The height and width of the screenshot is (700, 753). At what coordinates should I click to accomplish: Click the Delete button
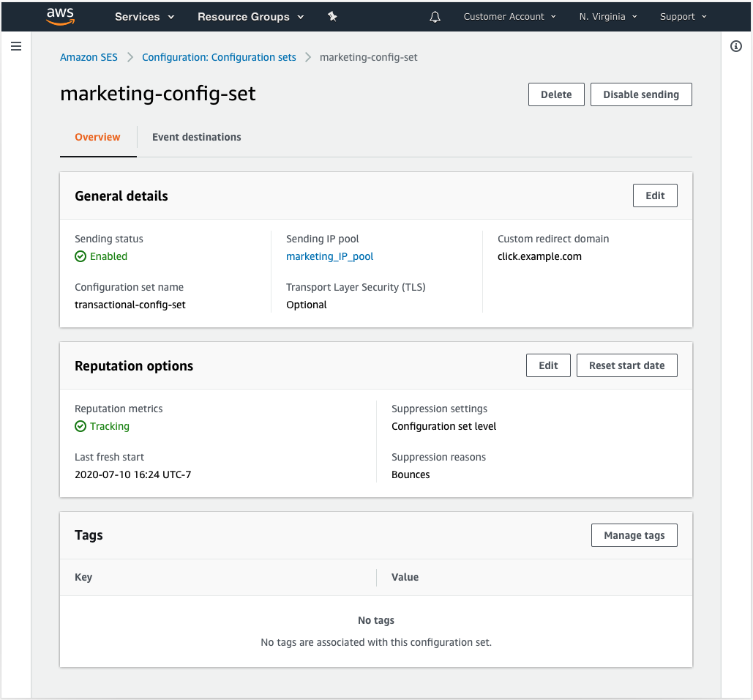point(556,94)
